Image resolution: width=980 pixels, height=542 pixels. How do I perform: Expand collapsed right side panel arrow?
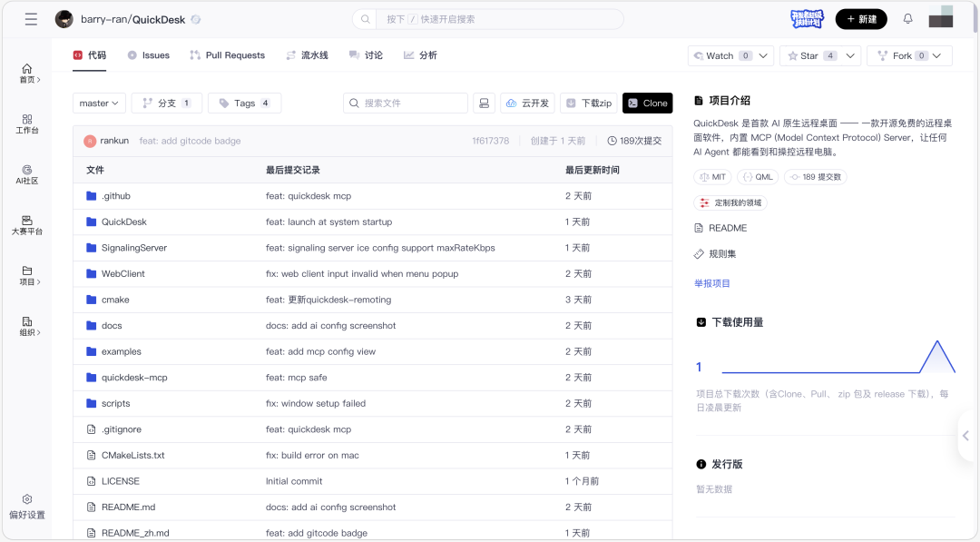point(965,436)
